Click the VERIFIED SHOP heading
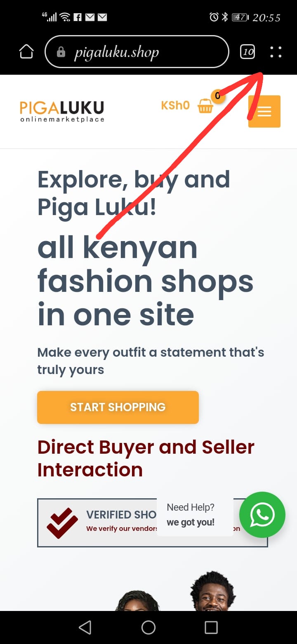Viewport: 297px width, 644px height. (x=121, y=514)
